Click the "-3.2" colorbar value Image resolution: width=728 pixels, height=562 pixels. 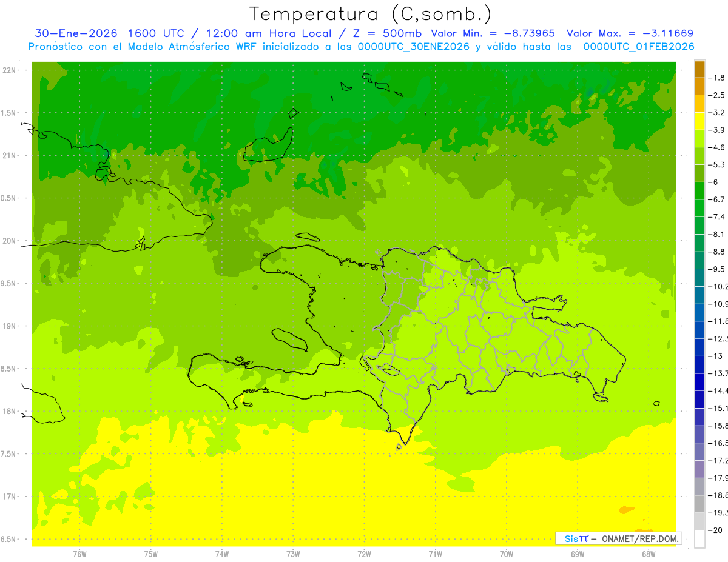tap(716, 113)
